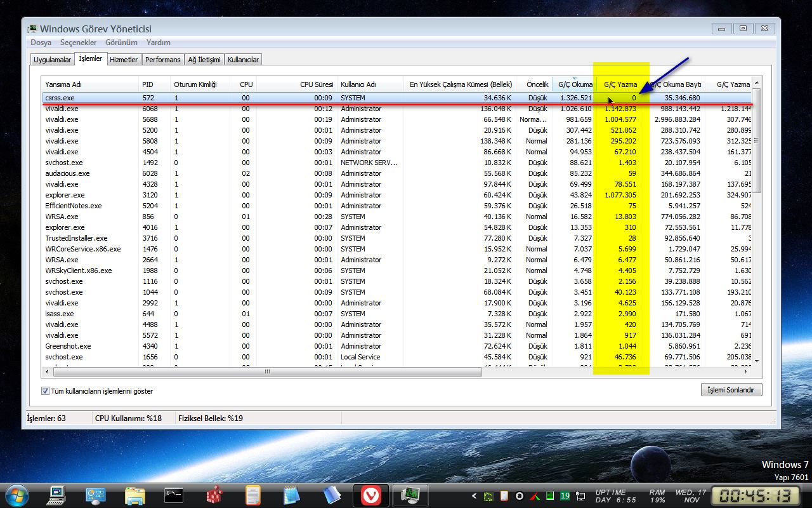Click the RAM 19% taskbar gadget
This screenshot has height=508, width=812.
657,496
